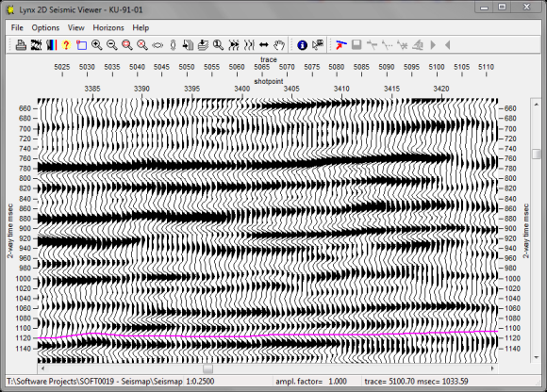Click the vertical scrollbar up arrow
This screenshot has width=547, height=392.
(x=536, y=104)
